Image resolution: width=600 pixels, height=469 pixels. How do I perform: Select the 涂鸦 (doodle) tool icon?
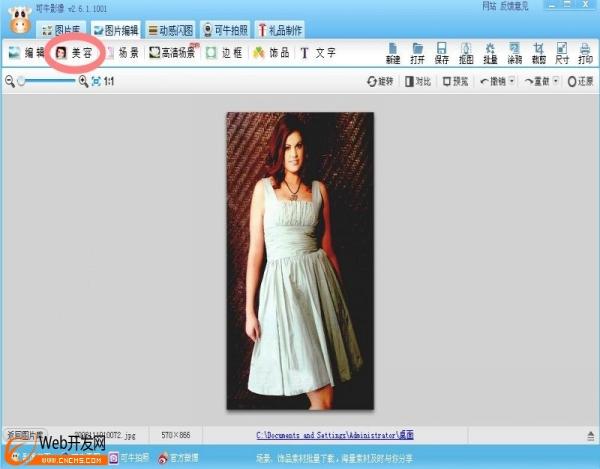pos(514,52)
